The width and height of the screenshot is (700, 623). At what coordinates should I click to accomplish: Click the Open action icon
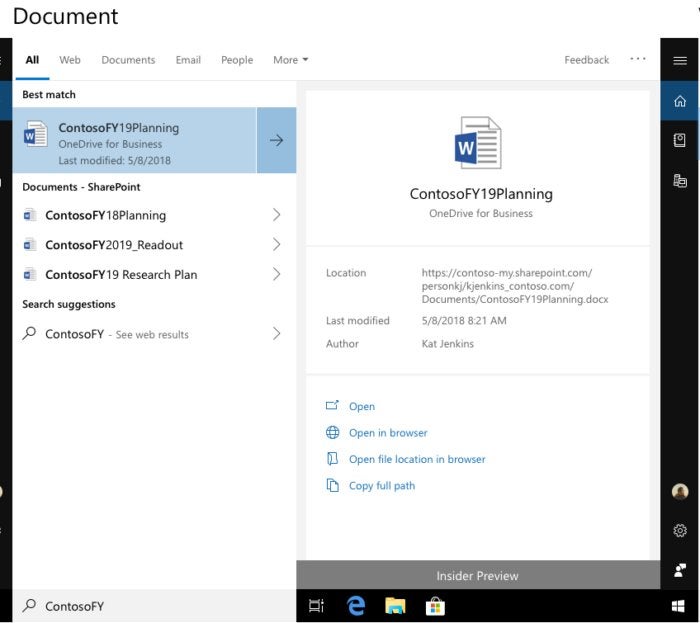click(332, 406)
